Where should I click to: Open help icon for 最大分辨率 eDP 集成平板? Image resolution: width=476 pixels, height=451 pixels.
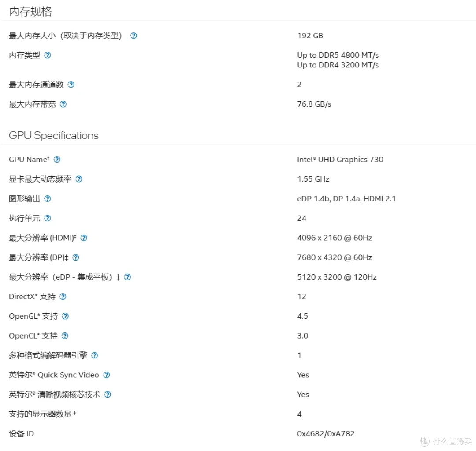127,277
